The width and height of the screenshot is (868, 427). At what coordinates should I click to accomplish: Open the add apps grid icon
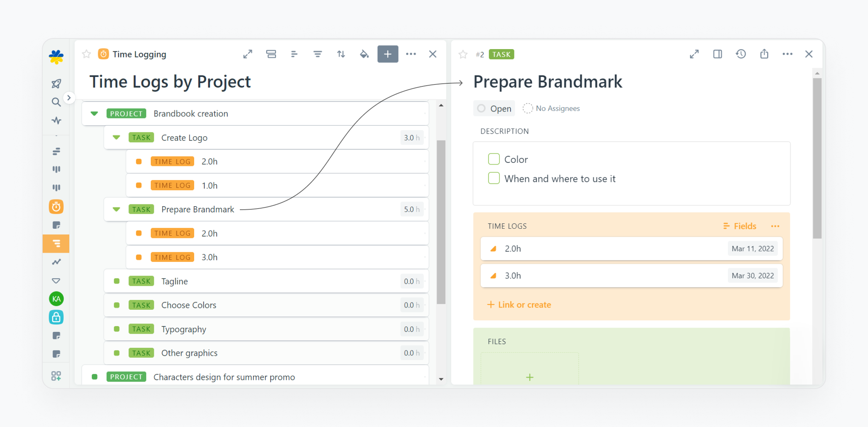[56, 376]
